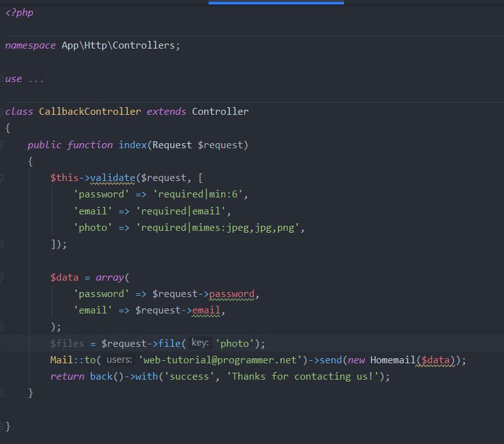Screen dimensions: 504x444
Task: Click the back function call
Action: (x=101, y=377)
